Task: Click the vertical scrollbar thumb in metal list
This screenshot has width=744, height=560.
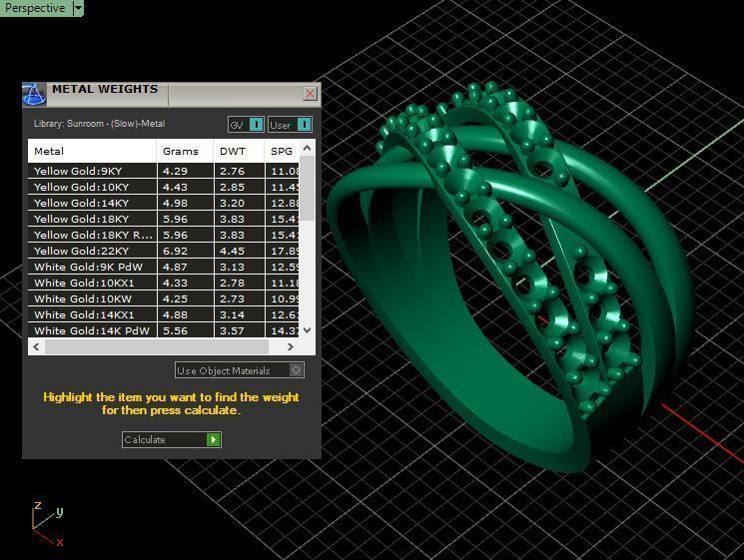Action: (x=307, y=188)
